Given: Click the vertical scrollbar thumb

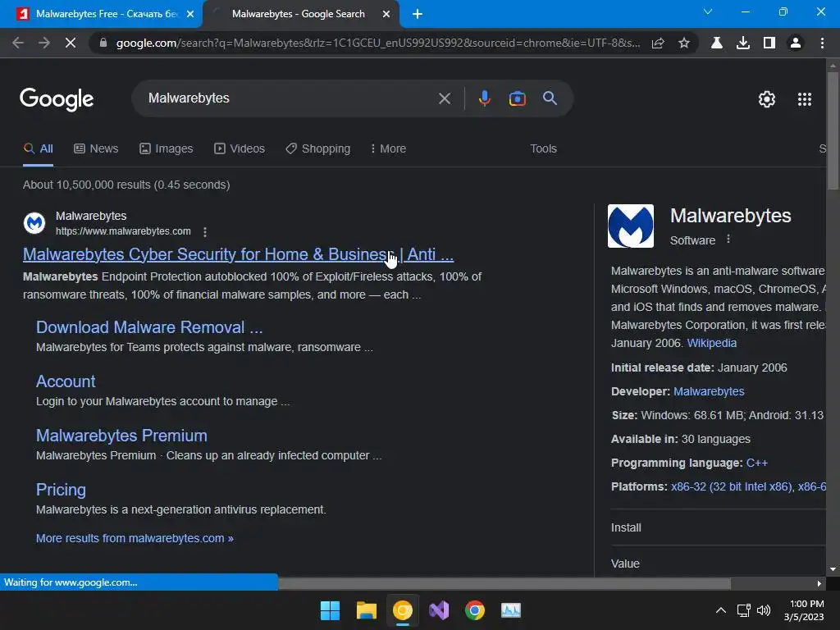Looking at the screenshot, I should pyautogui.click(x=833, y=130).
